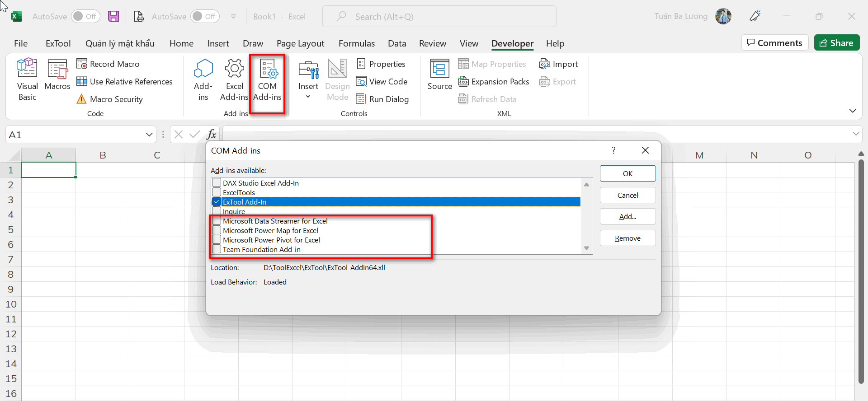Open the Comments pane

(775, 43)
